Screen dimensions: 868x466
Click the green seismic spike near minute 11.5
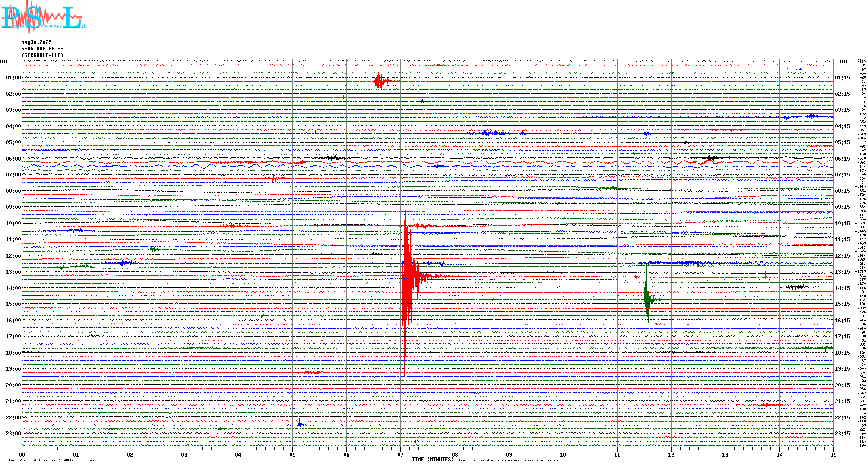point(646,299)
